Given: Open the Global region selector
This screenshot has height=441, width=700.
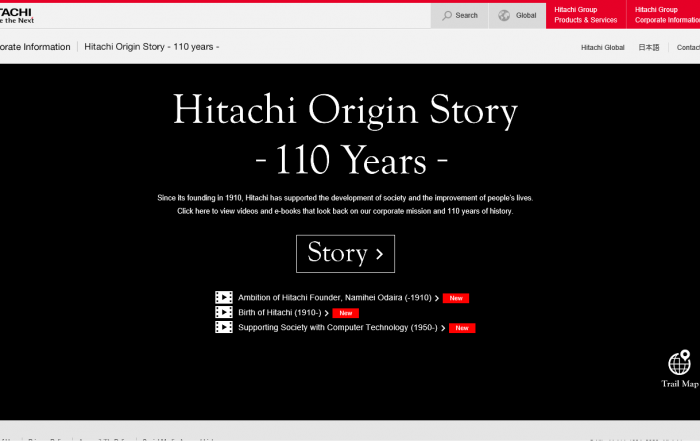Looking at the screenshot, I should tap(517, 16).
